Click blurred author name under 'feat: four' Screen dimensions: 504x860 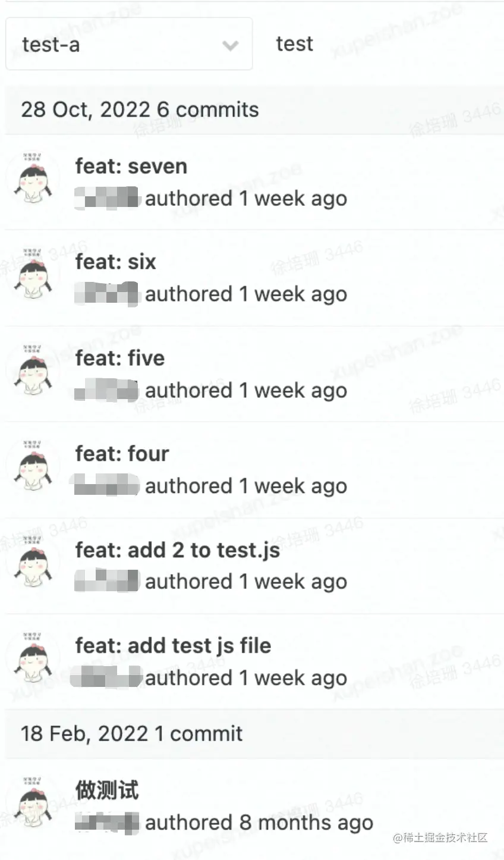[106, 485]
